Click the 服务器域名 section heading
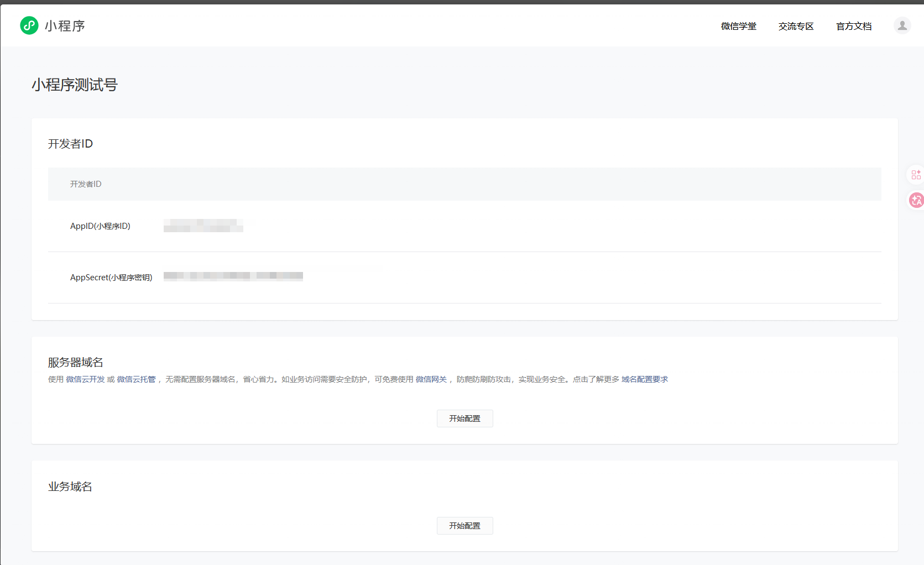Screen dimensions: 924x565 point(76,362)
